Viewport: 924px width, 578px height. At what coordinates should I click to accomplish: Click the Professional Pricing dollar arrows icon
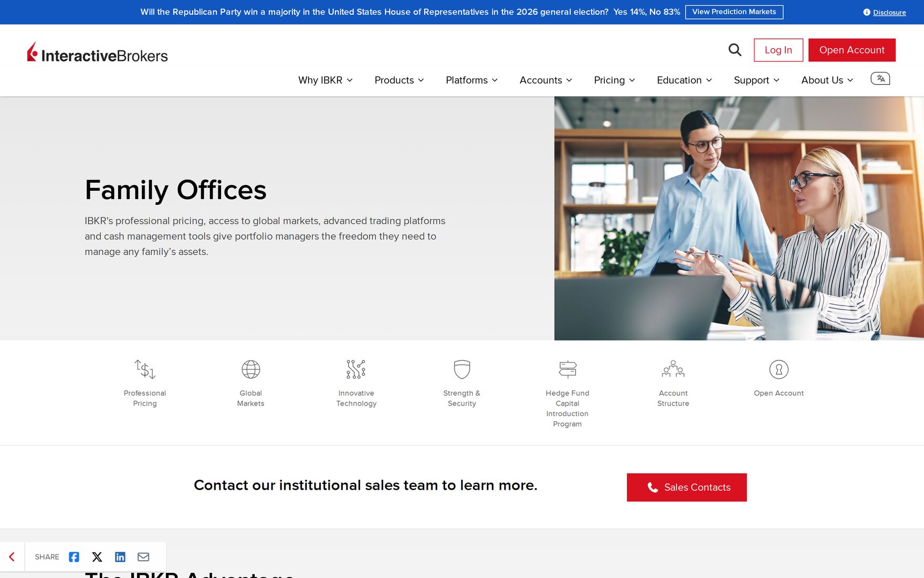145,369
